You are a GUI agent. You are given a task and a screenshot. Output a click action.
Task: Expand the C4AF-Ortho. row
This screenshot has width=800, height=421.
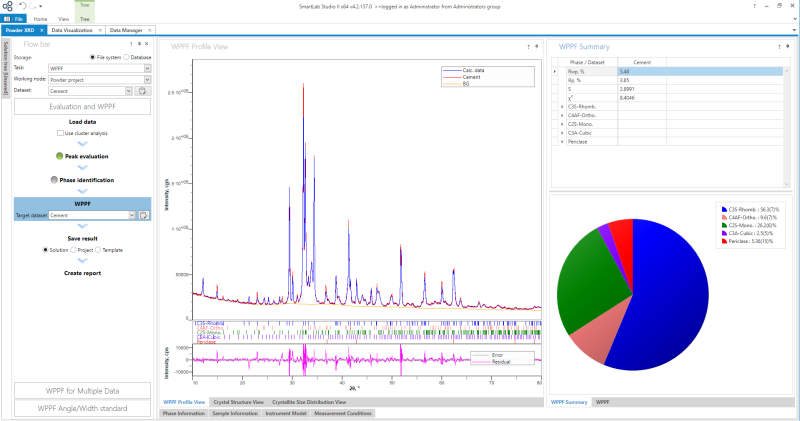coord(562,115)
